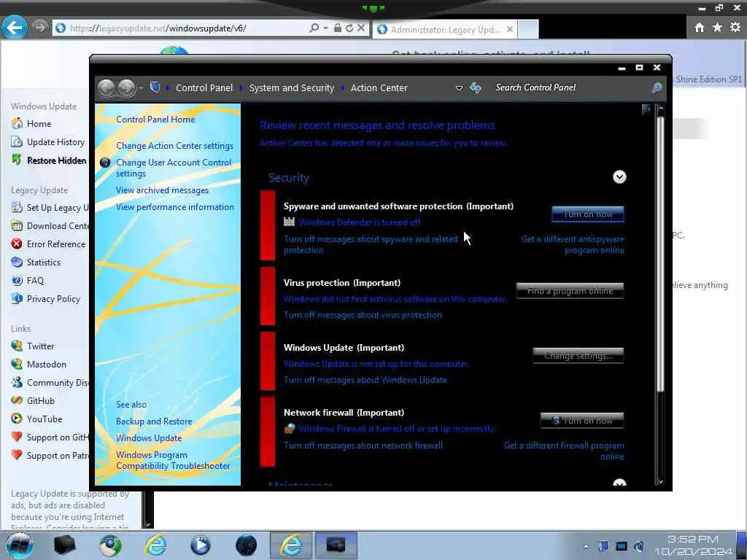This screenshot has height=560, width=747.
Task: Click the Action Center forward button
Action: [126, 87]
